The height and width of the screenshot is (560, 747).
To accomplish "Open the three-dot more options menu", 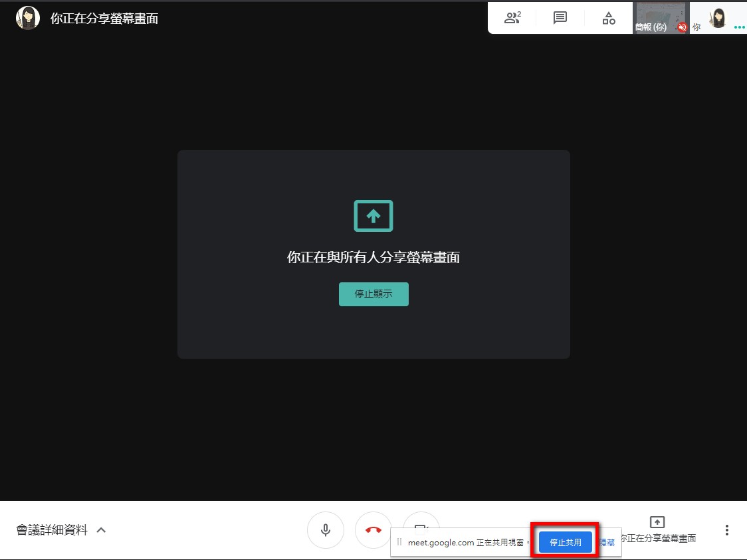I will pos(727,530).
